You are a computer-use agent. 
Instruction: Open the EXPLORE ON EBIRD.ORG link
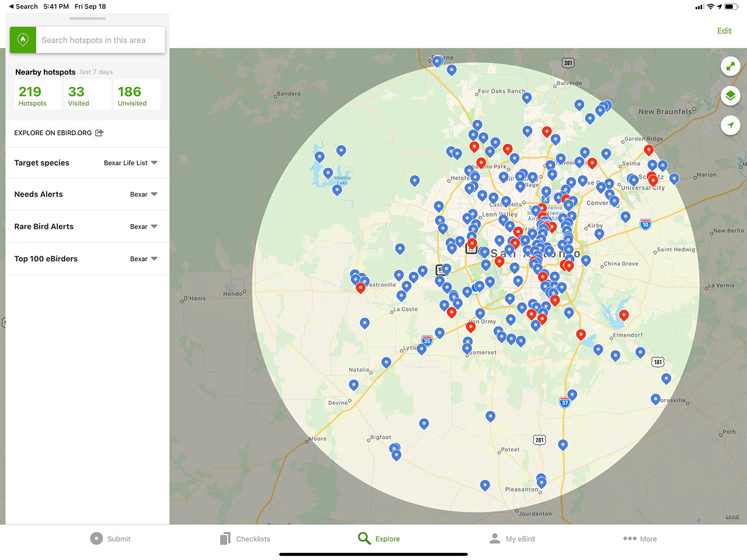[52, 132]
